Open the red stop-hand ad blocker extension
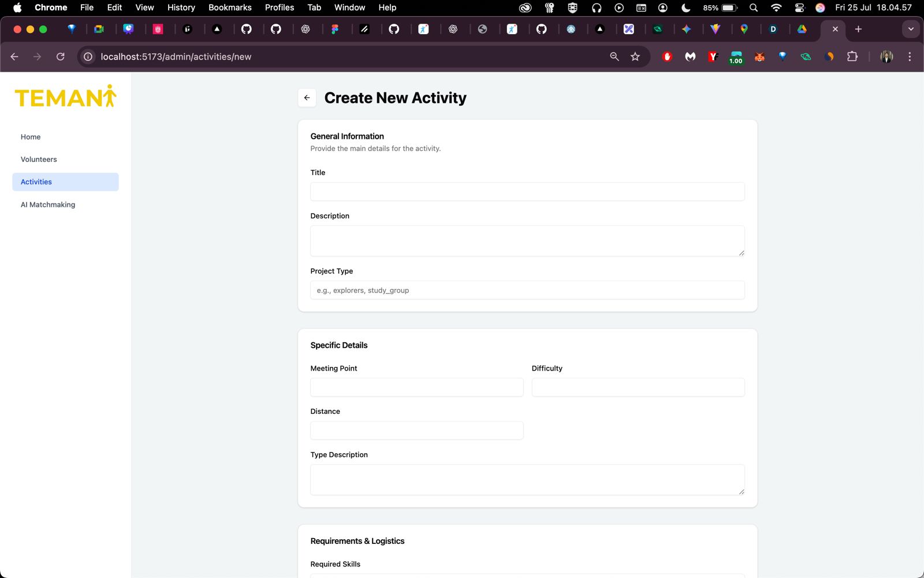The width and height of the screenshot is (924, 578). [x=667, y=57]
